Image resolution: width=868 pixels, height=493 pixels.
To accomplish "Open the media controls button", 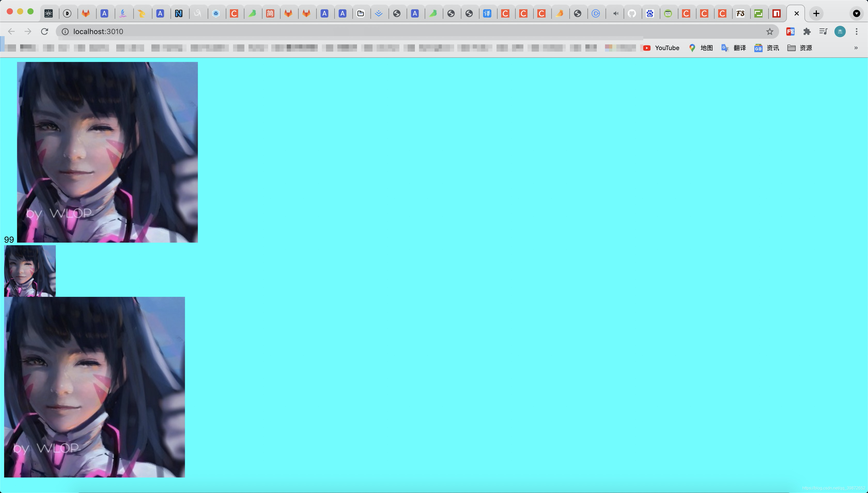I will click(x=823, y=31).
